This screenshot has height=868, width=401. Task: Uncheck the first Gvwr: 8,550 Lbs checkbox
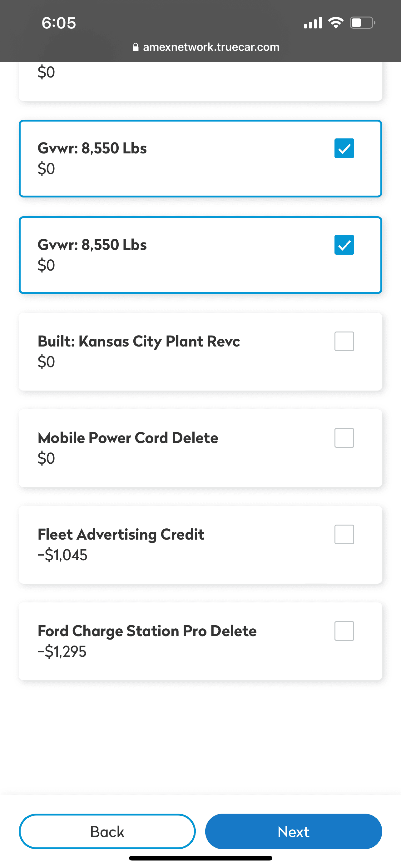click(344, 148)
